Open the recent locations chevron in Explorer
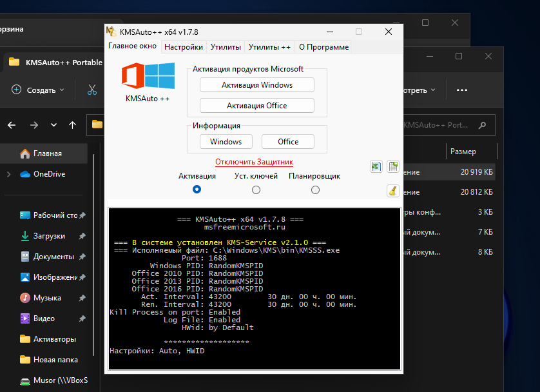 [x=53, y=125]
